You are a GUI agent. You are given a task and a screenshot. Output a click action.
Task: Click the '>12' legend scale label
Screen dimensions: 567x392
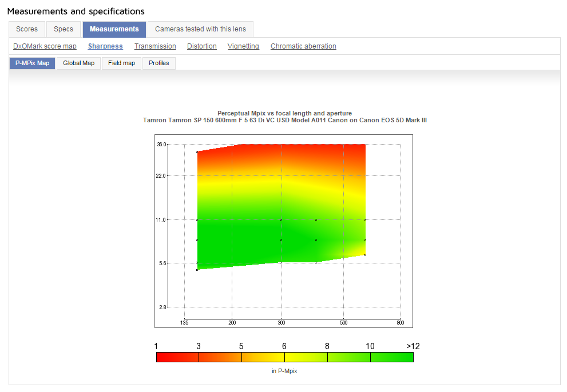413,346
